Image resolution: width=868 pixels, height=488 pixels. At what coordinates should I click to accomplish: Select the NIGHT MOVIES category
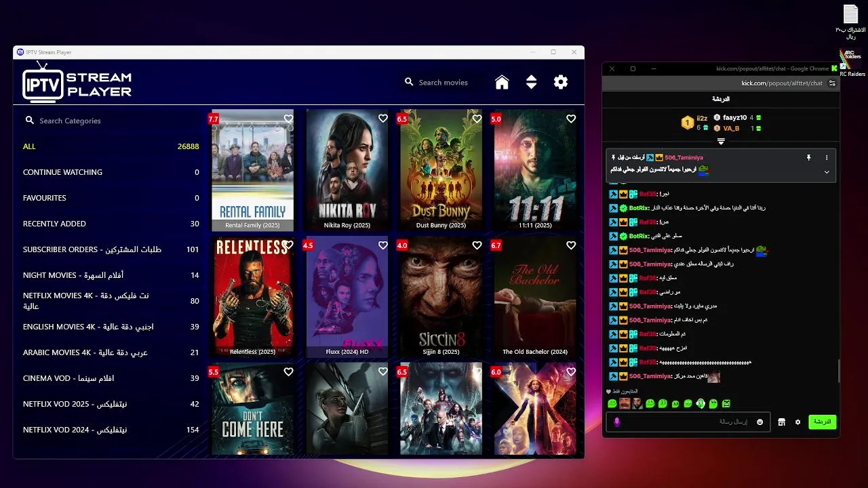pyautogui.click(x=111, y=275)
